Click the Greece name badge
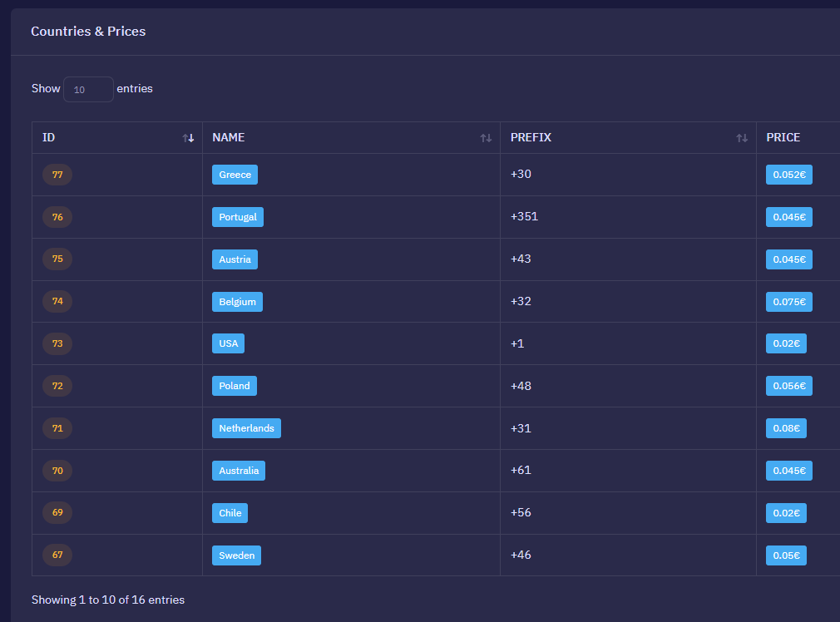 235,175
